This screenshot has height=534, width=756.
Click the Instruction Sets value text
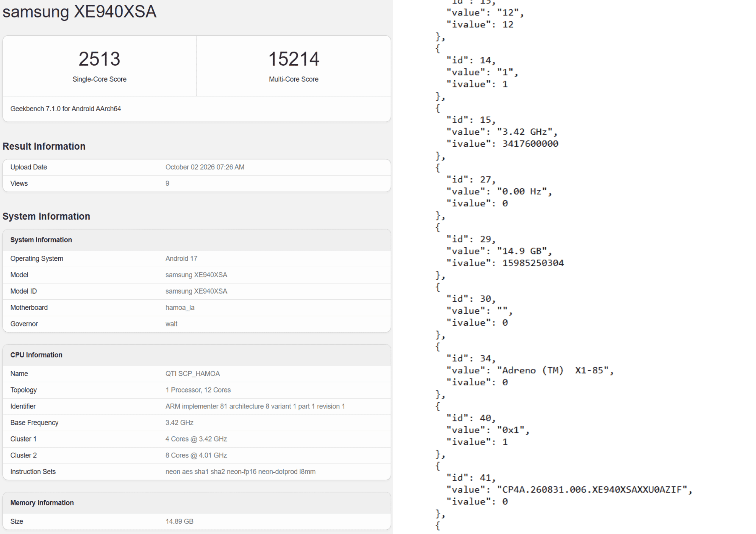[x=240, y=472]
